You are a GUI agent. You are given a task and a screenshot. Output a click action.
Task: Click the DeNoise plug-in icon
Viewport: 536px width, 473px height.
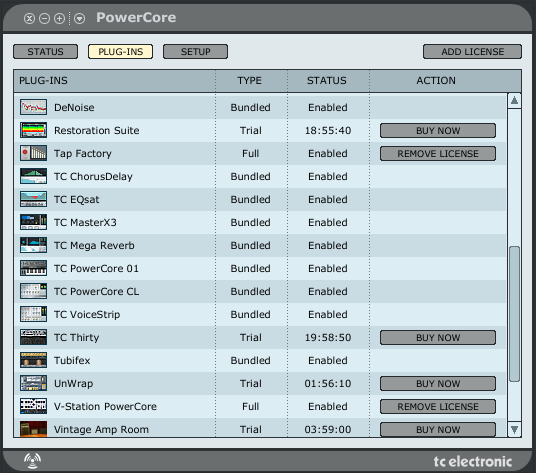click(33, 107)
